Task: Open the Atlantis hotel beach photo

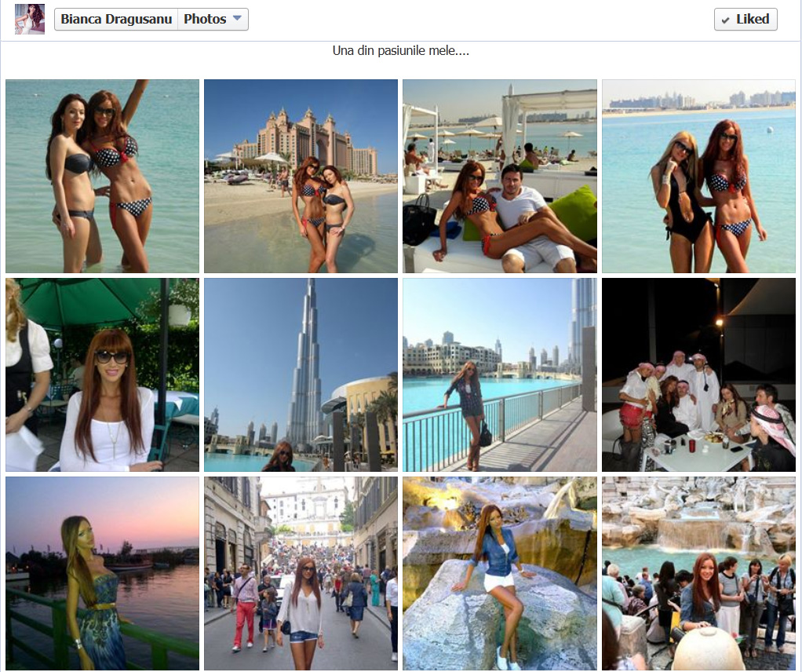Action: click(x=301, y=176)
